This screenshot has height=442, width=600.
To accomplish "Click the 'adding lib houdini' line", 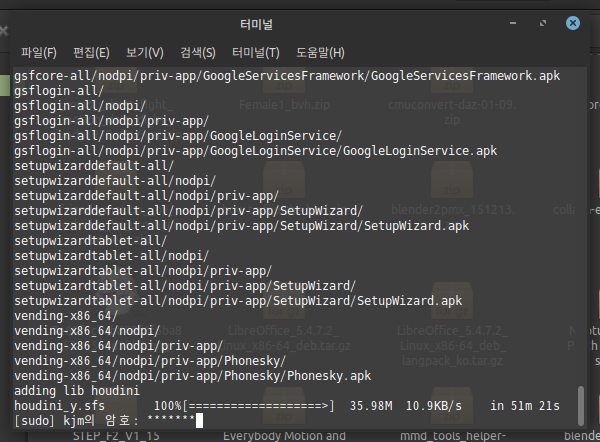I will point(77,391).
